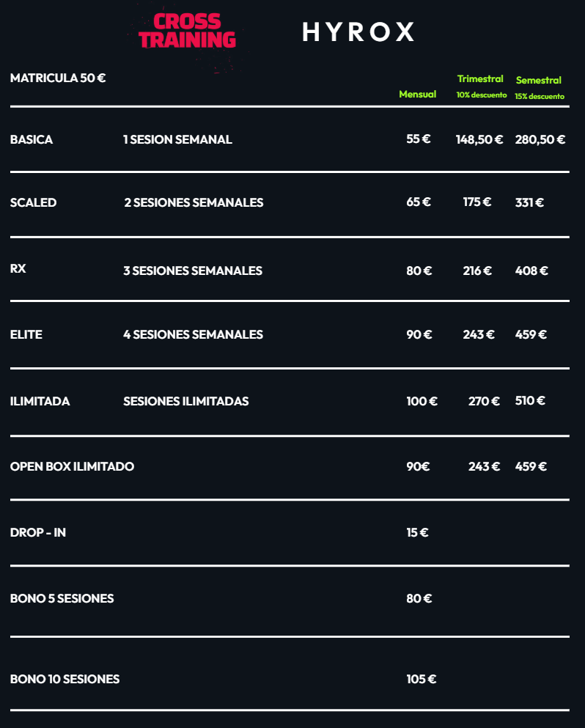Image resolution: width=585 pixels, height=728 pixels.
Task: Choose the SCALED plan name
Action: (x=34, y=202)
